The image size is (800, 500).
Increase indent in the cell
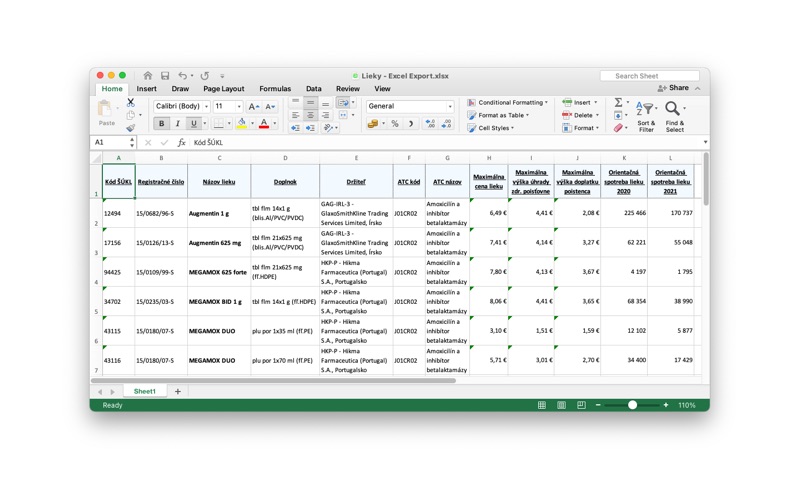310,128
